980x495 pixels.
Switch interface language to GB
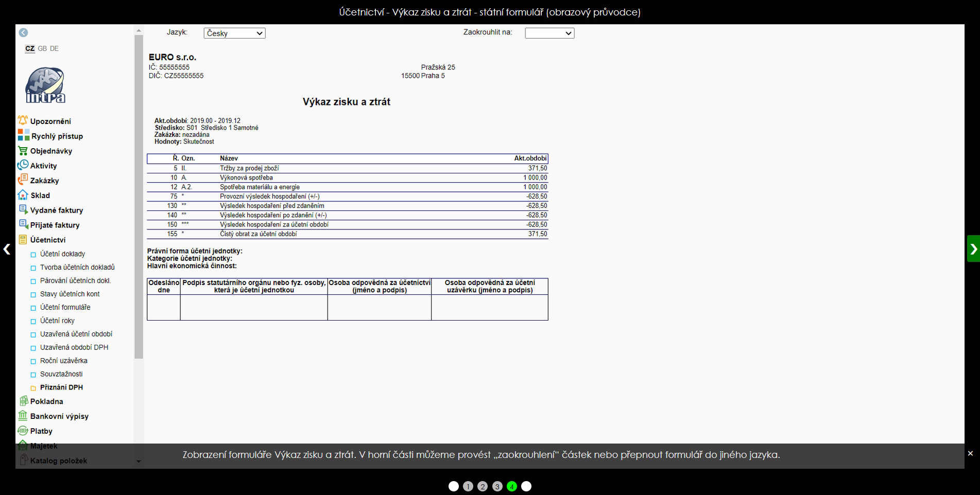pyautogui.click(x=42, y=48)
